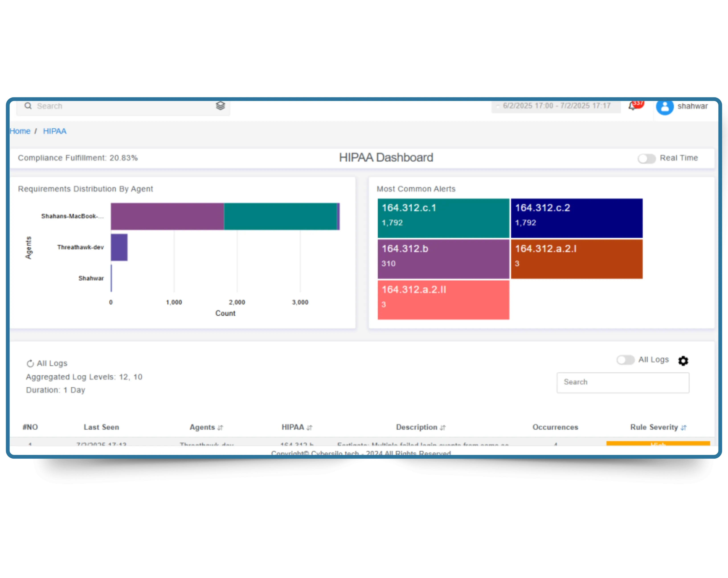Open the logs settings gear icon
Viewport: 728px width, 578px height.
683,361
